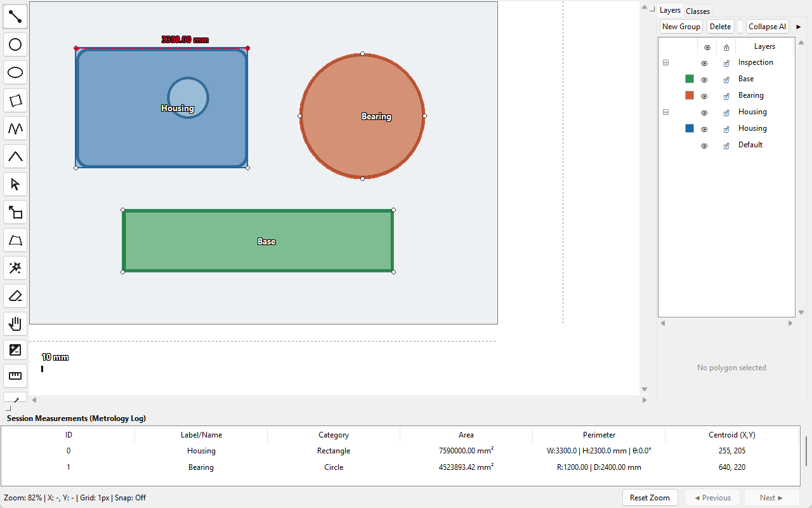
Task: Hide the blue Housing layer
Action: click(704, 129)
